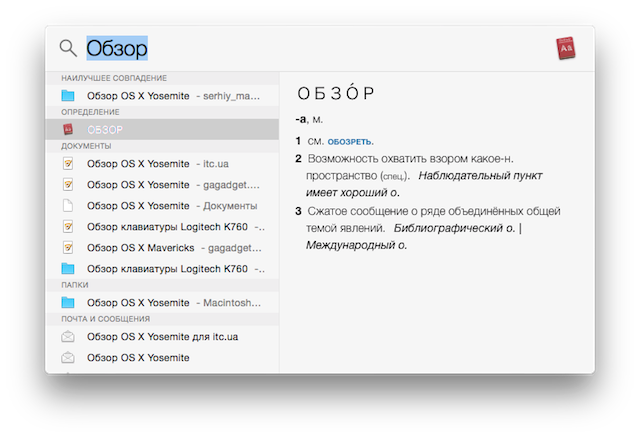Click the 'ОПРЕДЕЛЕНИЕ' section header
Viewport: 640px width, 438px height.
click(x=90, y=112)
